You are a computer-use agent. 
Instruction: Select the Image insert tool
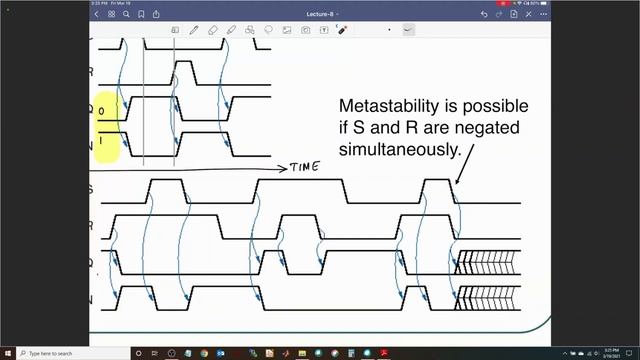tap(287, 30)
